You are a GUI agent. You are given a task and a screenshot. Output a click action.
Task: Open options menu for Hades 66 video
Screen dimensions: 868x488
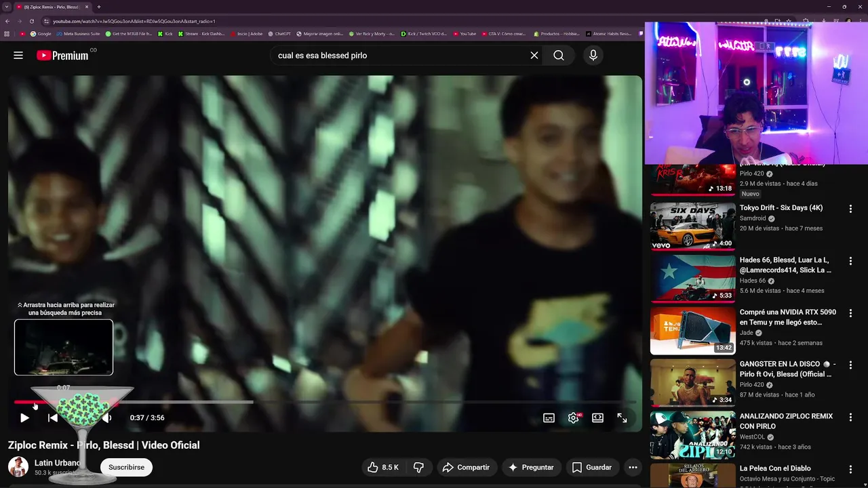tap(850, 261)
